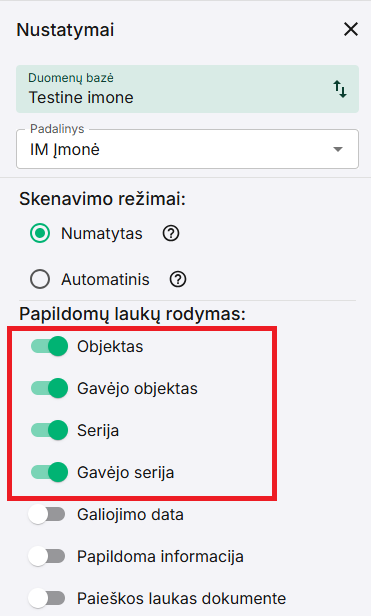Select the Automatinis scanning mode
The height and width of the screenshot is (616, 371).
pyautogui.click(x=40, y=279)
